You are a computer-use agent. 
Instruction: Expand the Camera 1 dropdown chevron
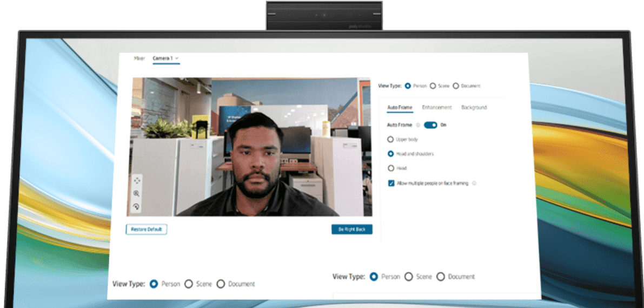tap(177, 58)
